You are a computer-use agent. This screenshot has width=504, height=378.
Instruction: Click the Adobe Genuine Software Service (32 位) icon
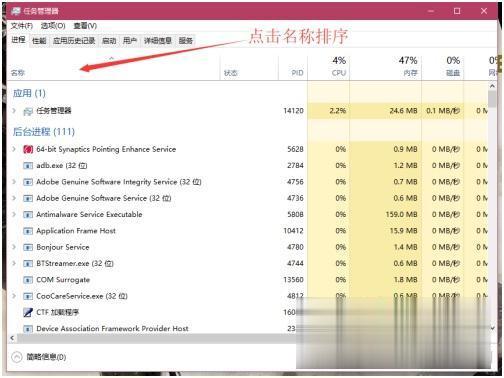(28, 198)
